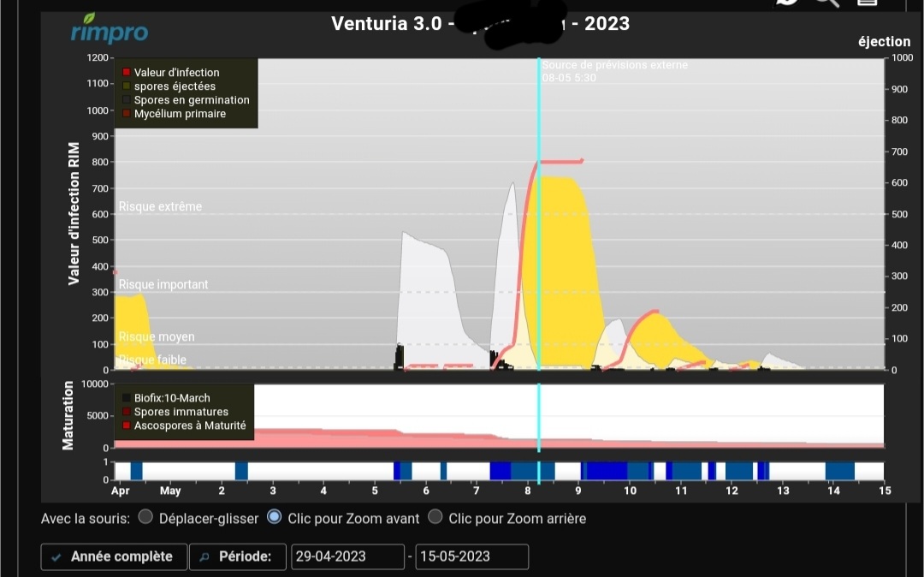Click date axis label 10
924x577 pixels.
(630, 491)
